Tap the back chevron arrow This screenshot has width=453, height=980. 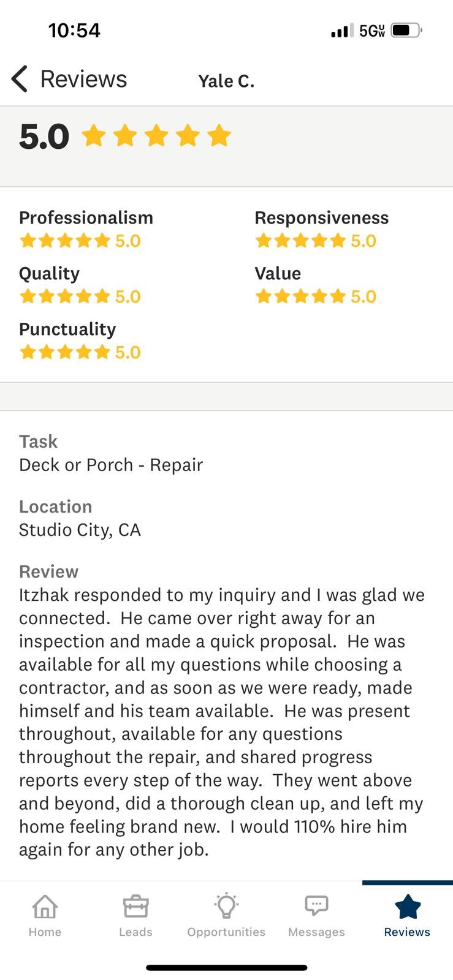[20, 79]
